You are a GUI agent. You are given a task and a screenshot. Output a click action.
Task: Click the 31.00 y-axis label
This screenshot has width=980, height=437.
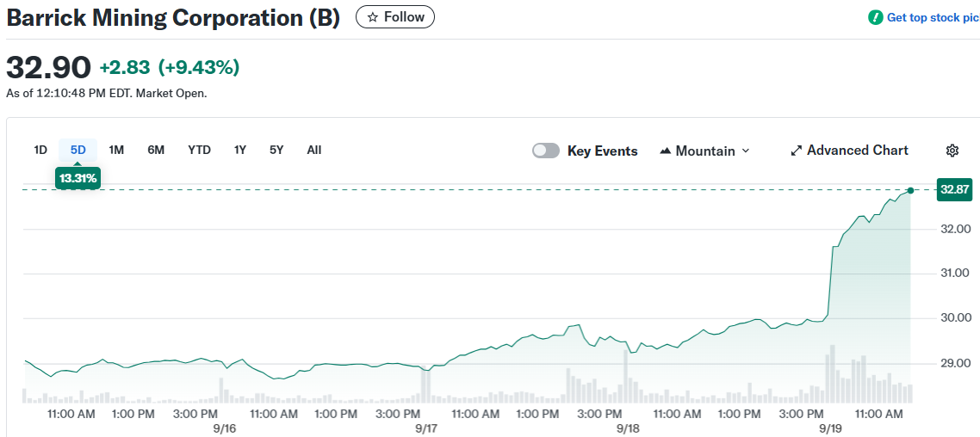pos(955,274)
